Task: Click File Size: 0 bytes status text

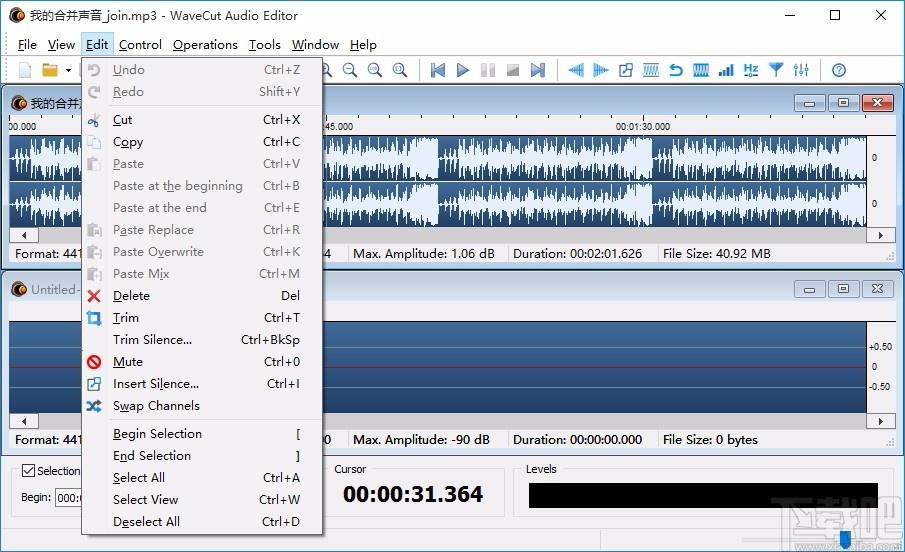Action: 710,439
